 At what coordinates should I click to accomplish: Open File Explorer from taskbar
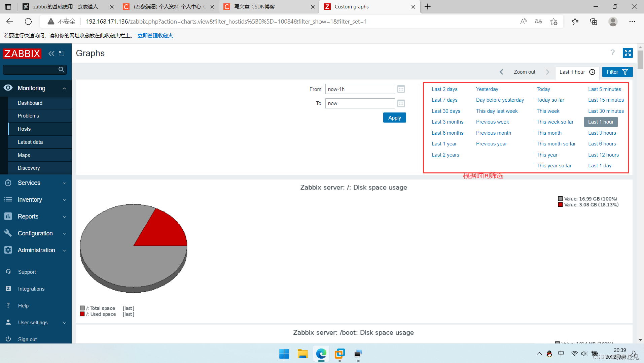point(302,354)
